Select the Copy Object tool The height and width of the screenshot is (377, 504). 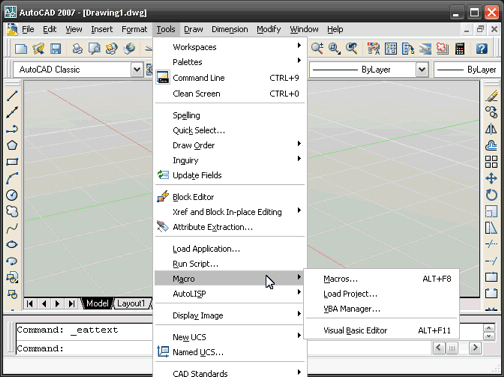491,112
